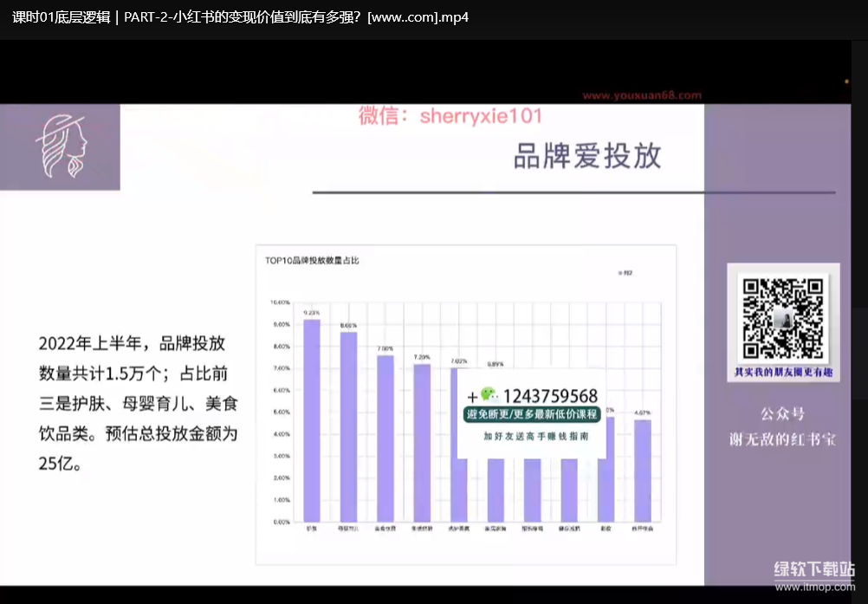The image size is (868, 604).
Task: Click the 绿软下载站 watermark logo
Action: tap(813, 569)
